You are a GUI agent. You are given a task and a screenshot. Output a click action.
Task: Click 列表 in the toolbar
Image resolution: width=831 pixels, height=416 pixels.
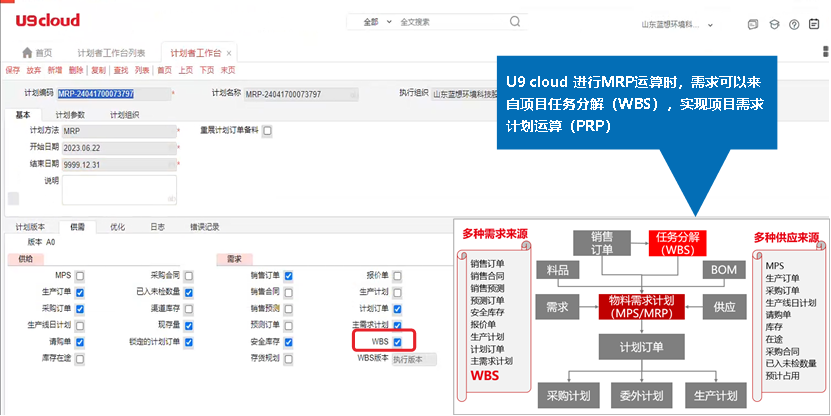coord(142,70)
